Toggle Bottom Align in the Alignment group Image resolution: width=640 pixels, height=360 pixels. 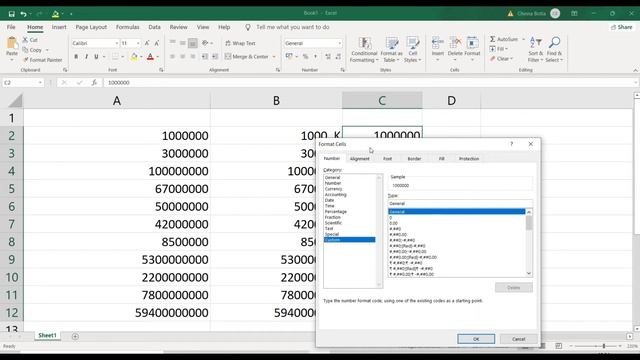point(193,43)
